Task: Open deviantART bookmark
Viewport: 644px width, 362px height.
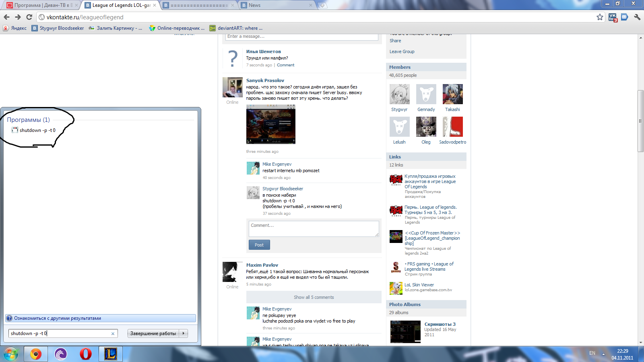Action: coord(236,28)
